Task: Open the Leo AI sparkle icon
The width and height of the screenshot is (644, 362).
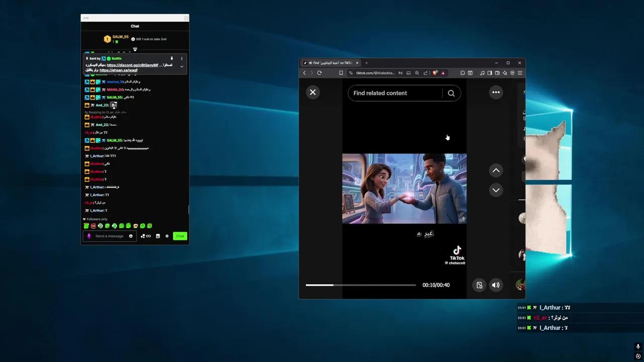Action: coord(505,73)
